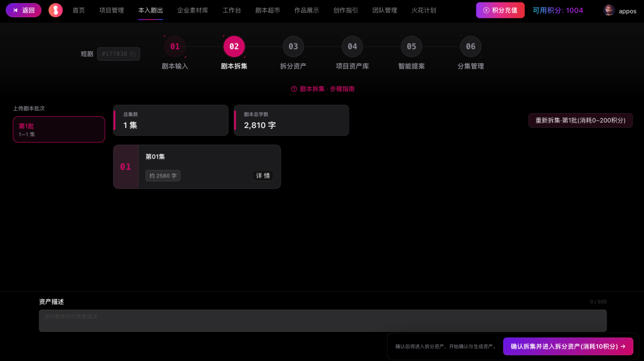Go to step 05 智能提案
The height and width of the screenshot is (361, 644).
tap(411, 54)
